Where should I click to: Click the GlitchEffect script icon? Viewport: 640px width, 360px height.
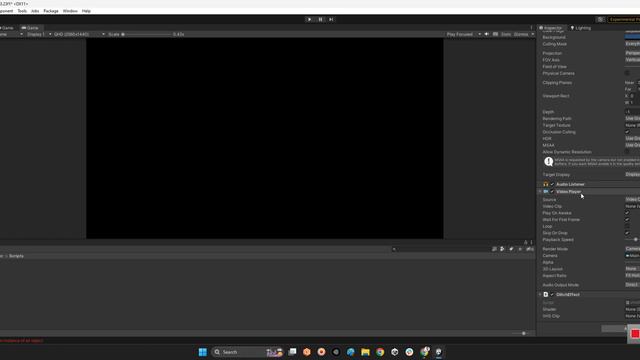[x=546, y=294]
